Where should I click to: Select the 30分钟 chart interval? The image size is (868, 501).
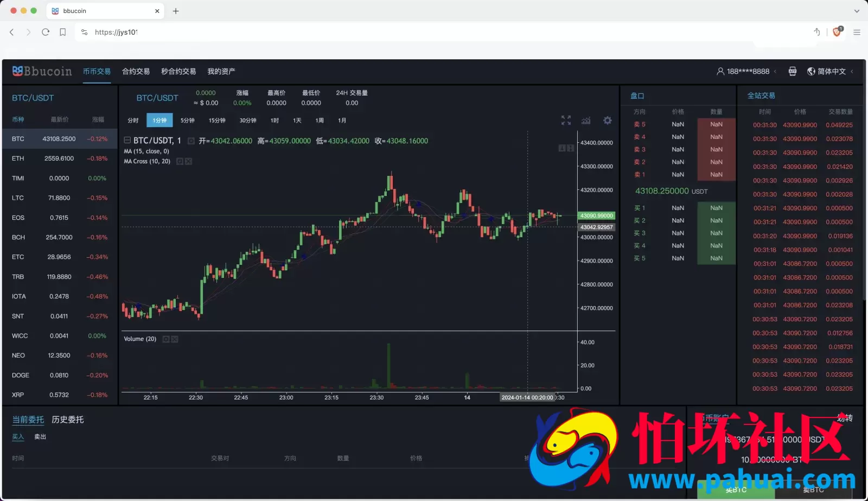[248, 121]
